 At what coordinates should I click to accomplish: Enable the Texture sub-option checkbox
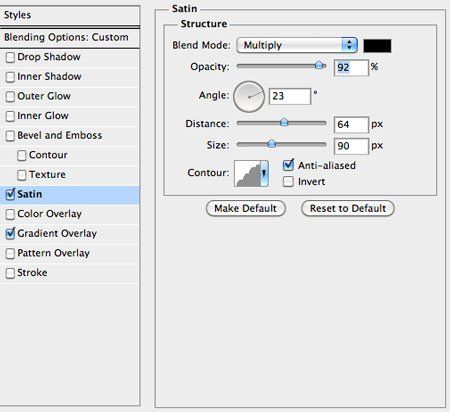pos(22,175)
